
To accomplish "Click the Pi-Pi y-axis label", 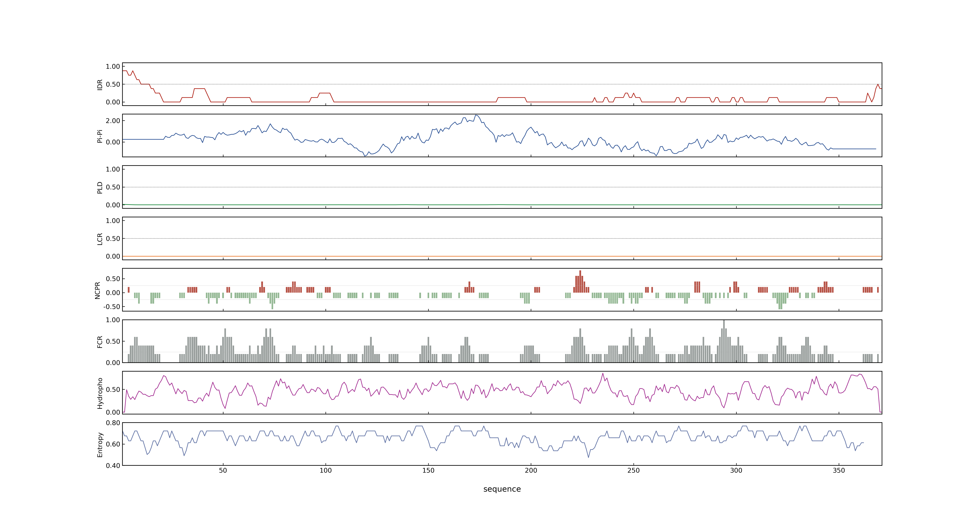I will coord(100,136).
